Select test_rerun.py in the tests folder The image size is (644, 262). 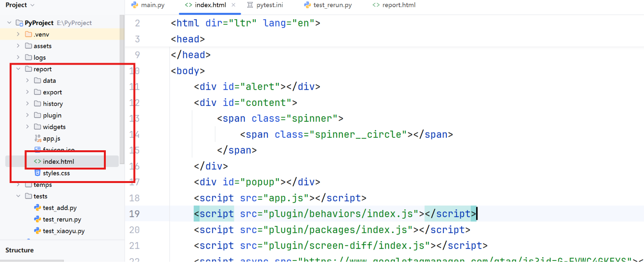(62, 219)
